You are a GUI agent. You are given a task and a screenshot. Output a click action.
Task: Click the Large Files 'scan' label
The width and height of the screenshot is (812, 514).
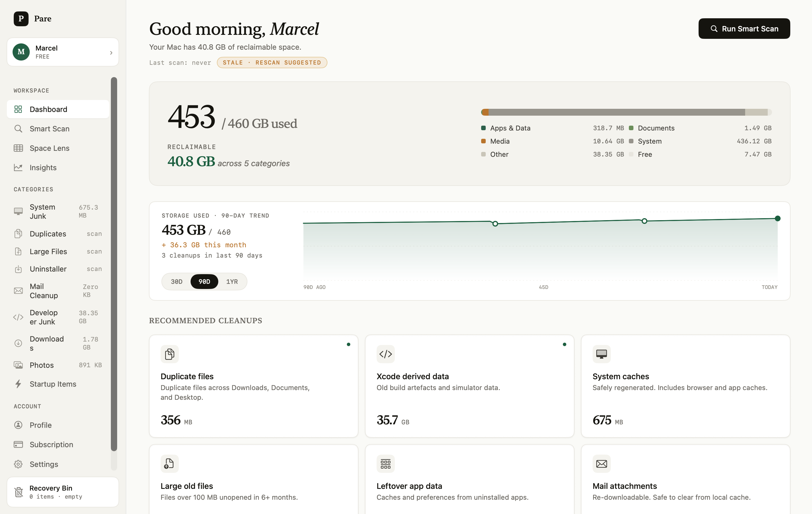click(94, 252)
